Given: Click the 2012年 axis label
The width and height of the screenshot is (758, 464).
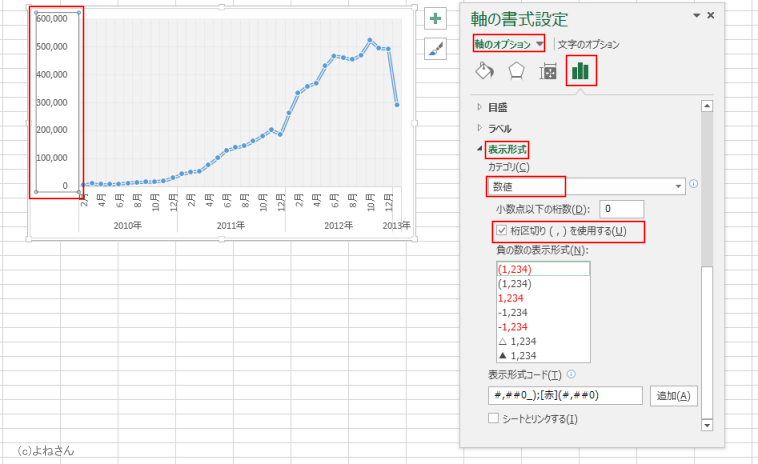Looking at the screenshot, I should coord(338,226).
